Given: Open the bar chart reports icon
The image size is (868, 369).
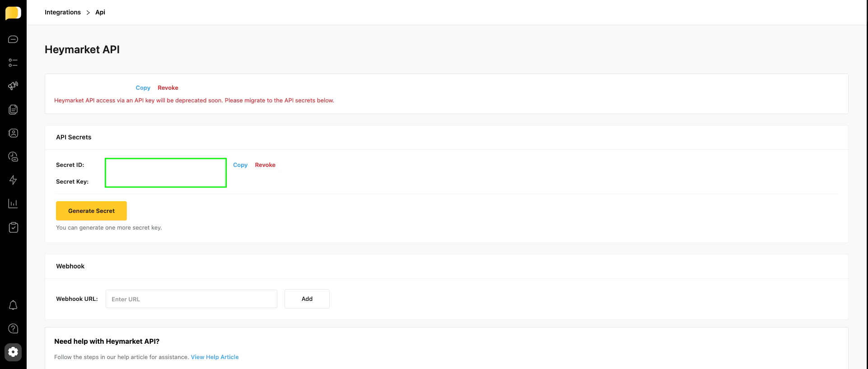Looking at the screenshot, I should (x=13, y=203).
